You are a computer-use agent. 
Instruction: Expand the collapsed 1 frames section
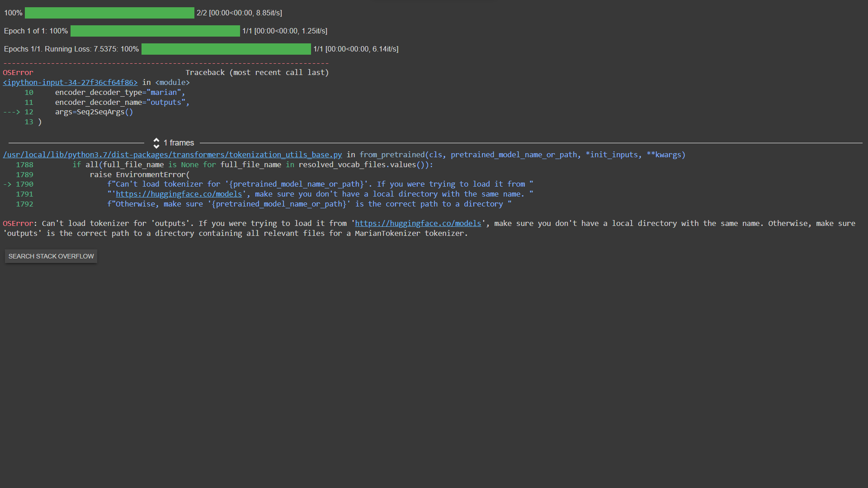point(178,143)
